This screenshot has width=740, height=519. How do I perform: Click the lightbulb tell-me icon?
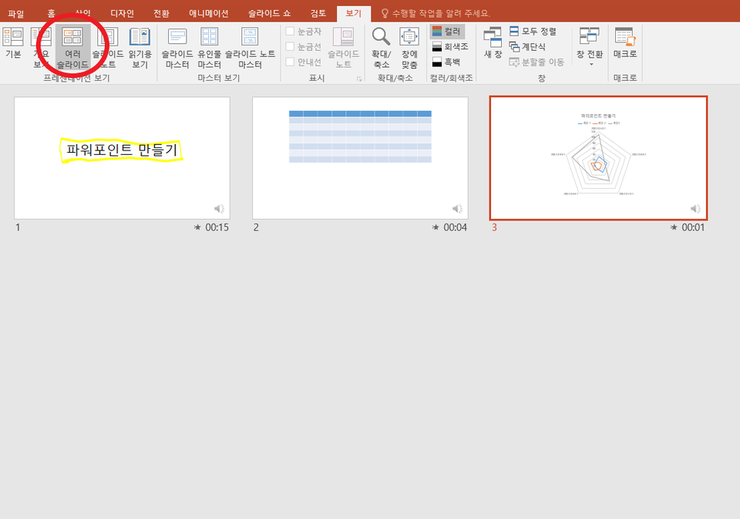coord(385,13)
